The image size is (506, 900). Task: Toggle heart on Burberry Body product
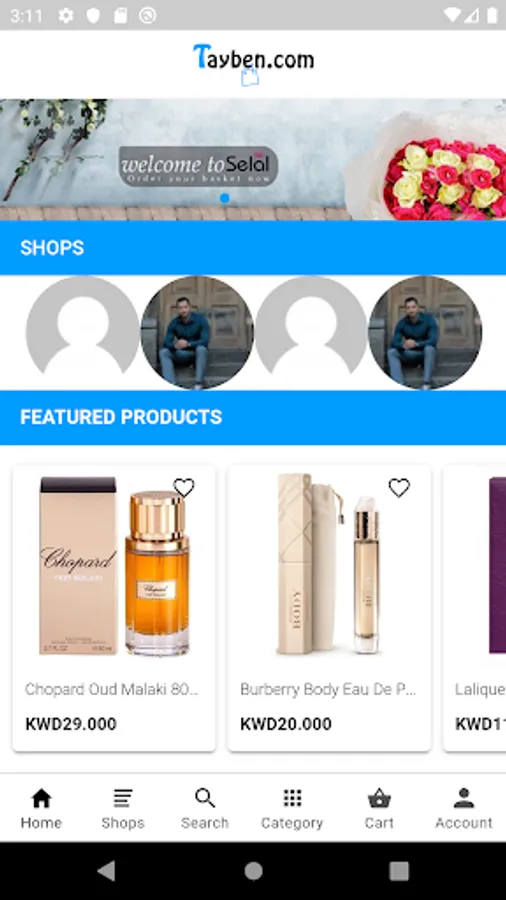(399, 488)
